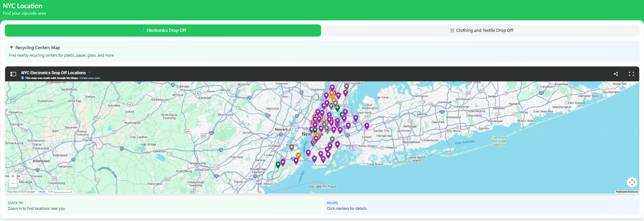Select gray marker over Bayonne
Screen dimensions: 644x221
click(291, 147)
